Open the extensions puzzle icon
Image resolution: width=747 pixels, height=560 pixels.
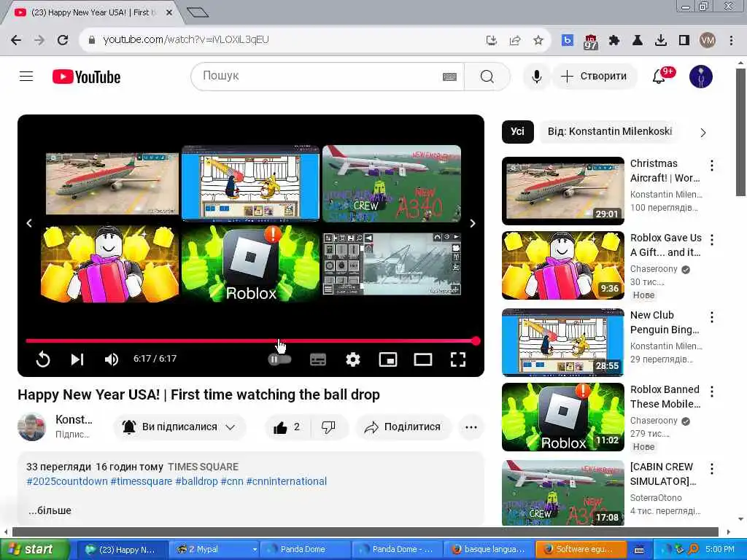(x=614, y=41)
